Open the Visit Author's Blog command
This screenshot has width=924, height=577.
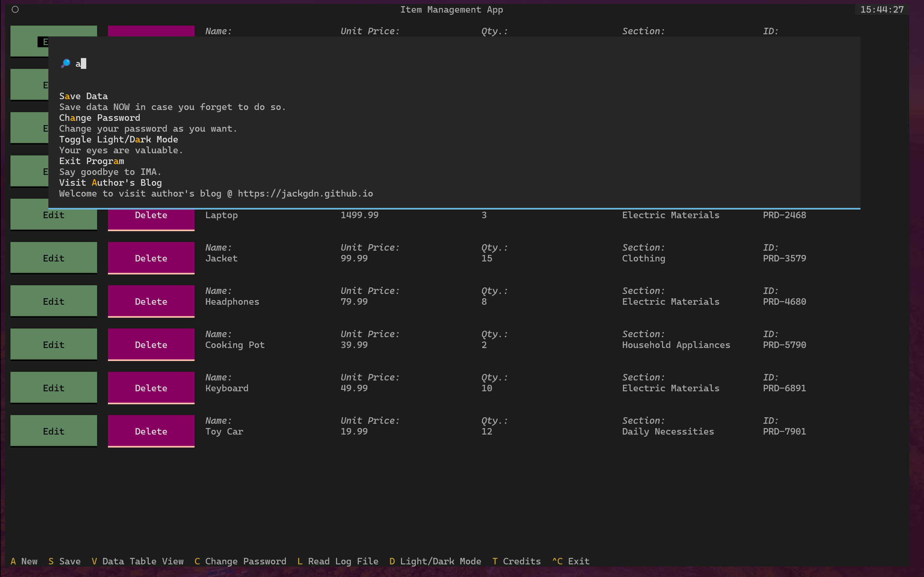point(110,183)
